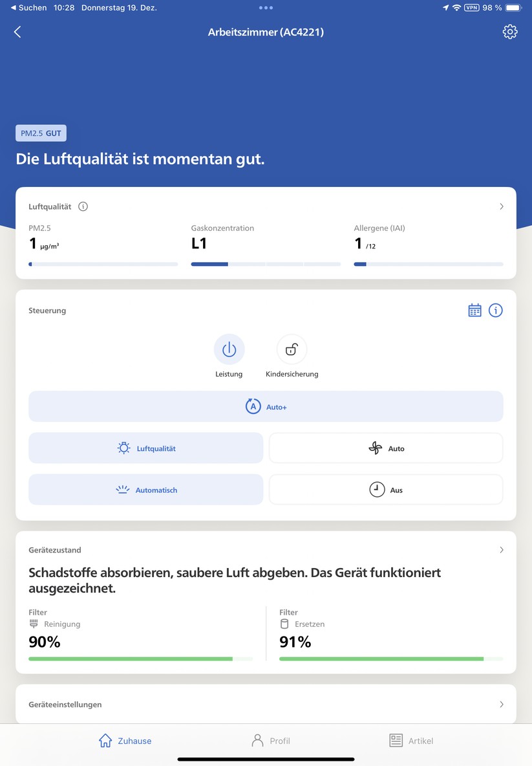Open Gerätezustand details via chevron

pos(502,549)
